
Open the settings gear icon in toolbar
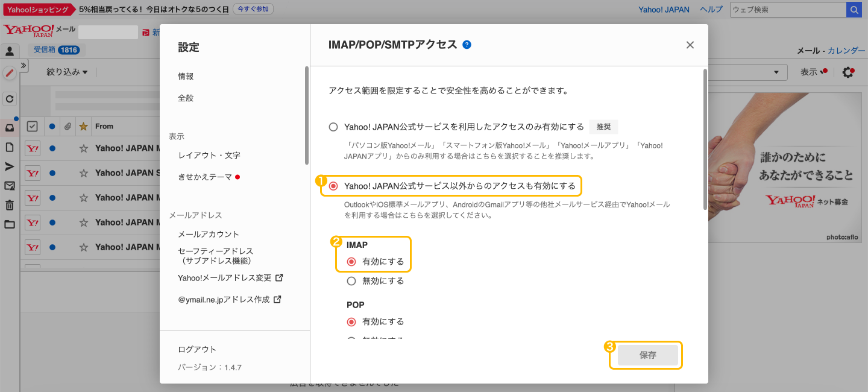[x=849, y=72]
